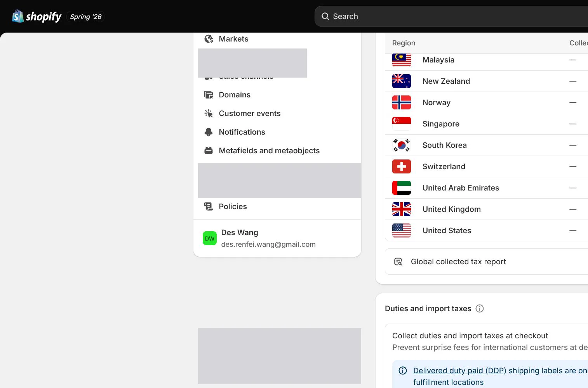
Task: Select the United Arab Emirates region row
Action: coord(487,188)
